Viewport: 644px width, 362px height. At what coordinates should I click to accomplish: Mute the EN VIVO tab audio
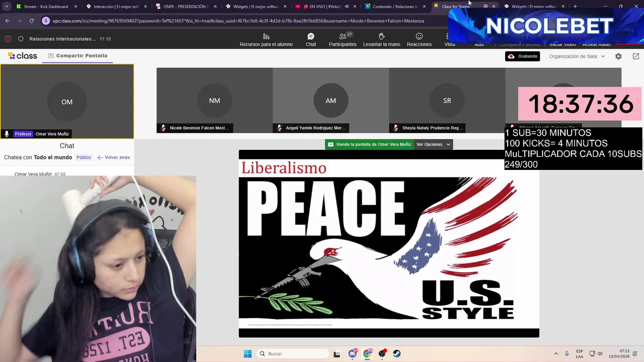346,7
